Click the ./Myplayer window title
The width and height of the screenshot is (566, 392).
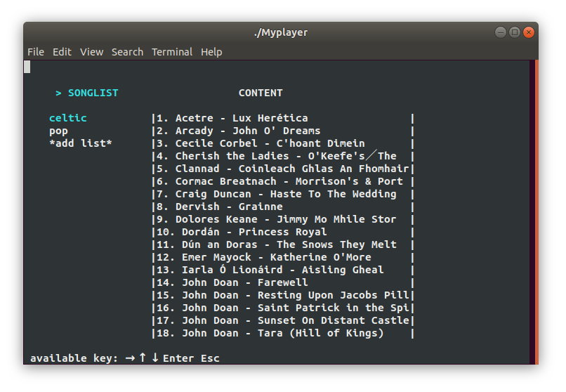click(281, 32)
